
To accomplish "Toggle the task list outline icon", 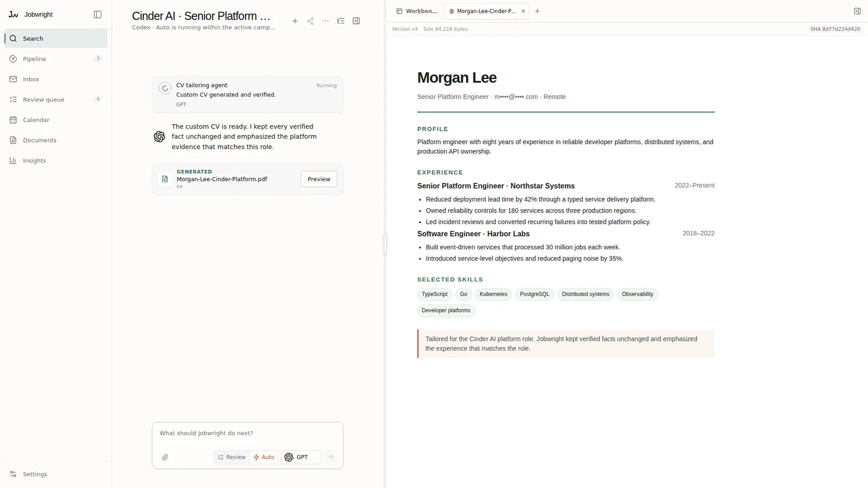I will point(341,21).
